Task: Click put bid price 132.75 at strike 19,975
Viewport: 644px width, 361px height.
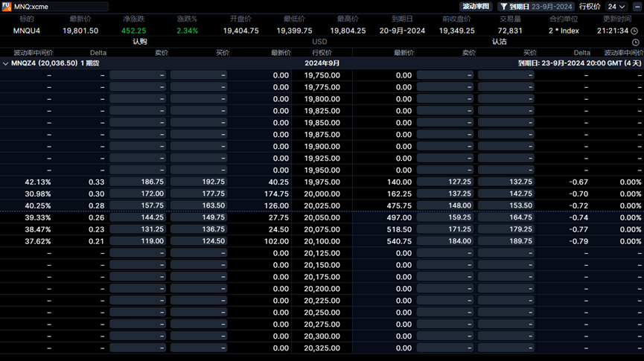Action: click(506, 182)
